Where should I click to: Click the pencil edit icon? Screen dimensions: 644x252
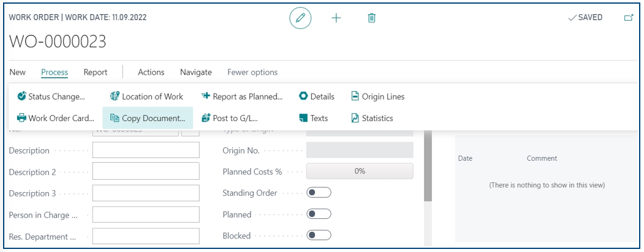tap(300, 18)
